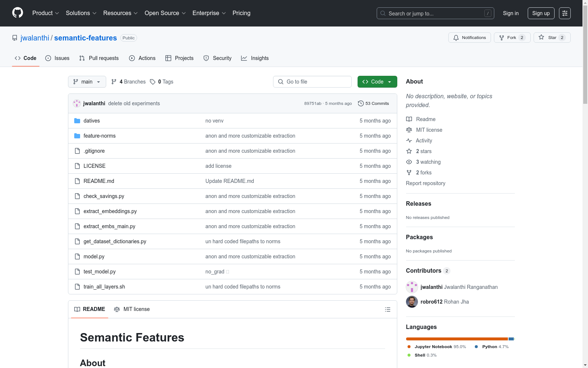588x368 pixels.
Task: Click Report repository link
Action: click(426, 183)
